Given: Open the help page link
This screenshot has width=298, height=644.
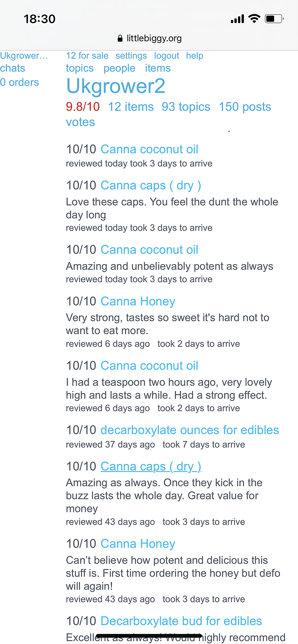Looking at the screenshot, I should (x=194, y=56).
